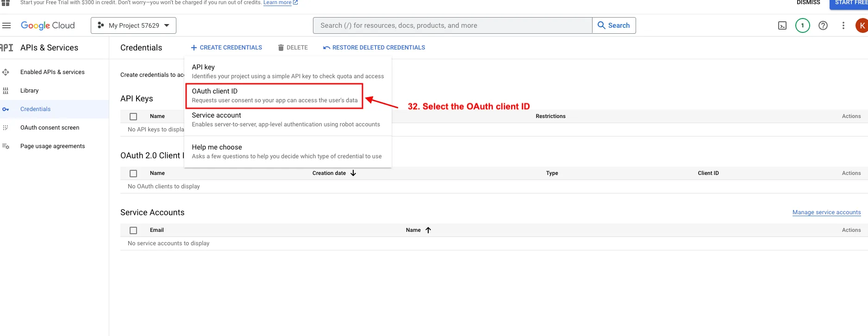Sort OAuth clients by Creation date

click(x=329, y=173)
